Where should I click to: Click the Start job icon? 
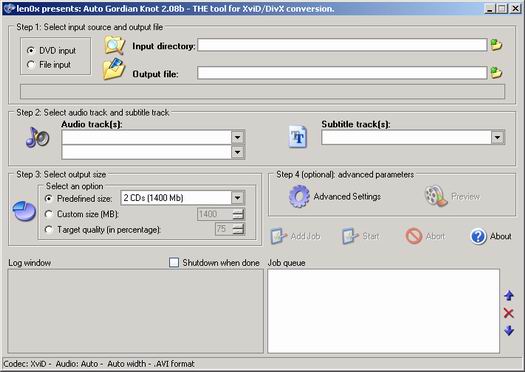click(350, 236)
